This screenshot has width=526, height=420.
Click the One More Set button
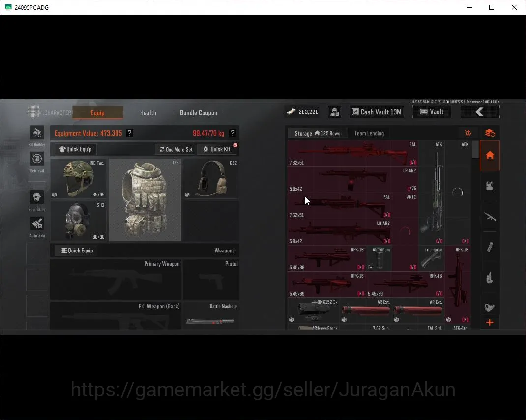pos(176,149)
